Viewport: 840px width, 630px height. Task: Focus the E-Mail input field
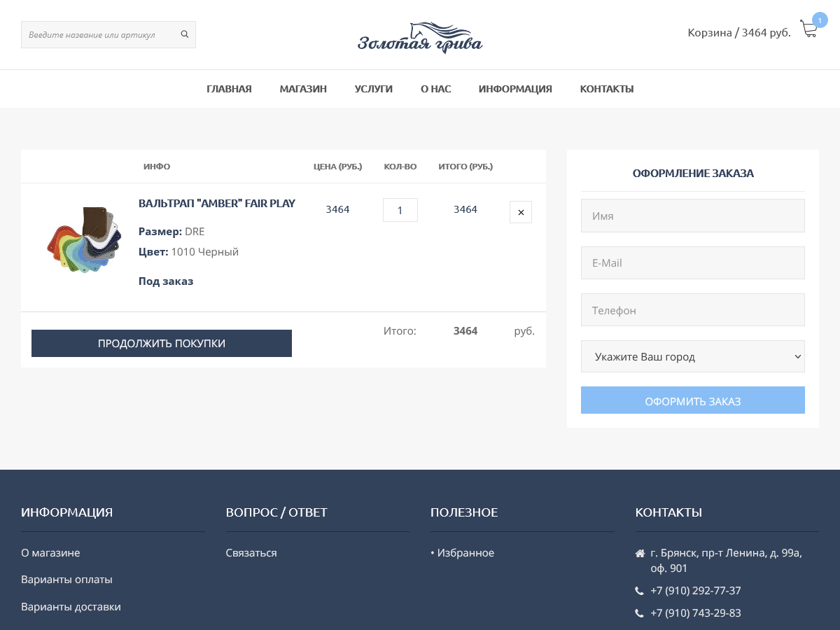[x=692, y=262]
